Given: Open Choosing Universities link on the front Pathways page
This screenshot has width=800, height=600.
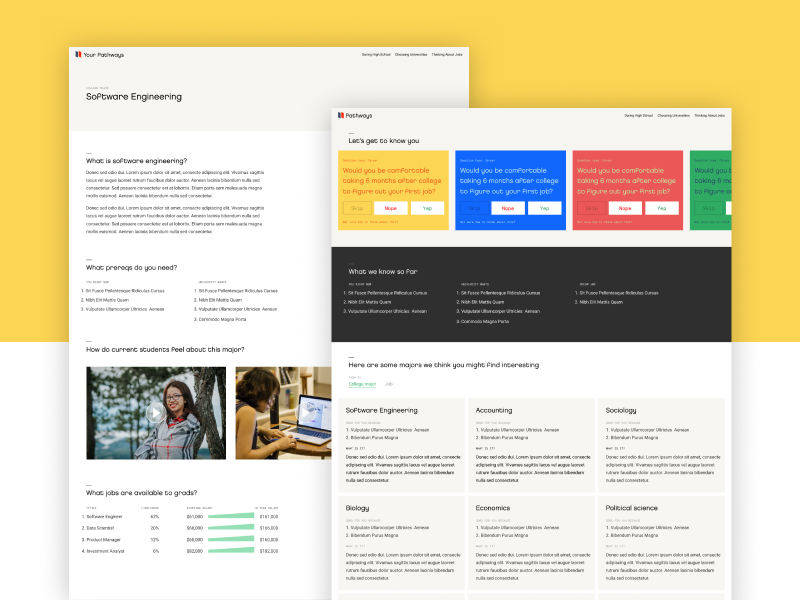Looking at the screenshot, I should [673, 116].
